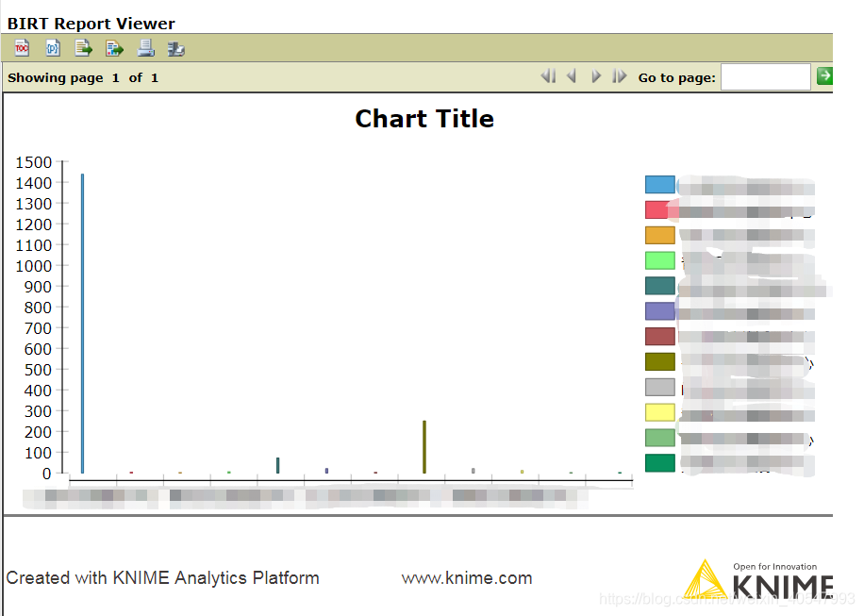
Task: Focus the Go to page input field
Action: [x=765, y=76]
